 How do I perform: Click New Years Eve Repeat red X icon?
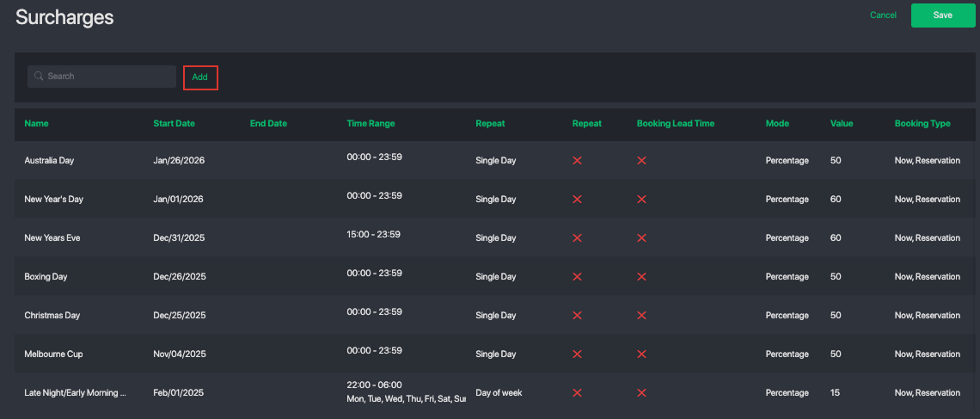click(x=578, y=238)
